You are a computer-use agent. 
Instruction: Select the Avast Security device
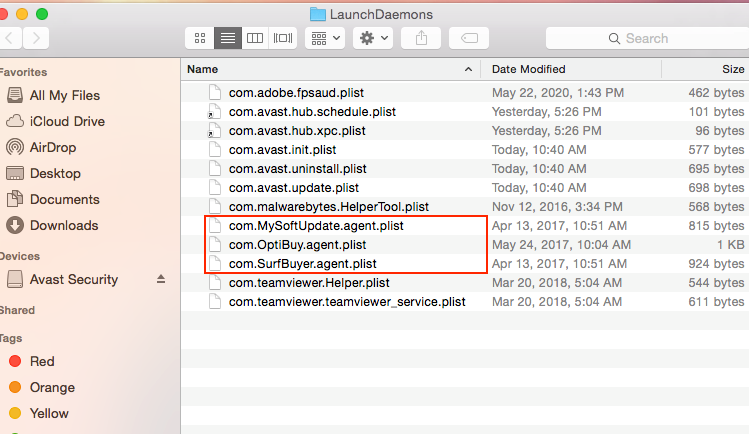point(74,279)
